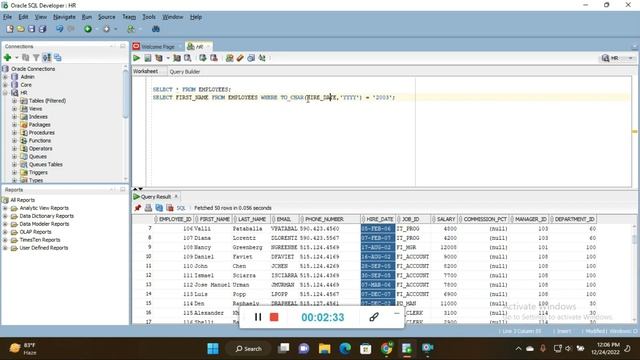The image size is (640, 360).
Task: Expand the Procedures node
Action: pos(14,133)
